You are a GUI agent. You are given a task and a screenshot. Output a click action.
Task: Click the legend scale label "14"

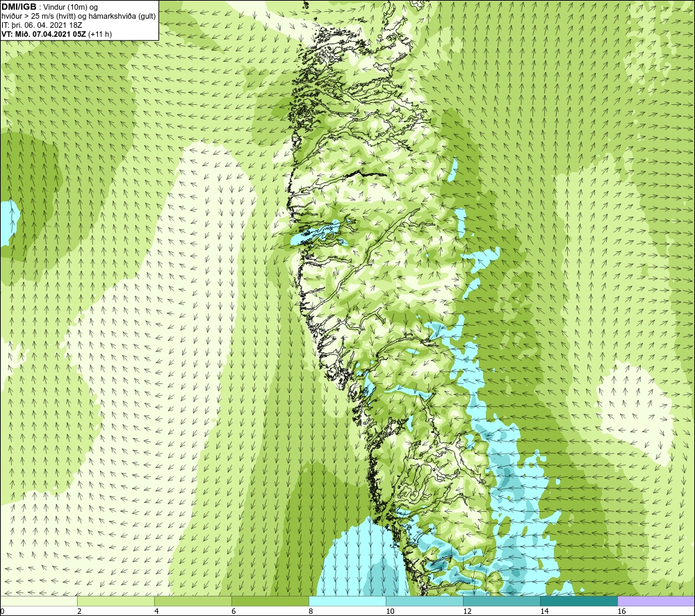(544, 612)
